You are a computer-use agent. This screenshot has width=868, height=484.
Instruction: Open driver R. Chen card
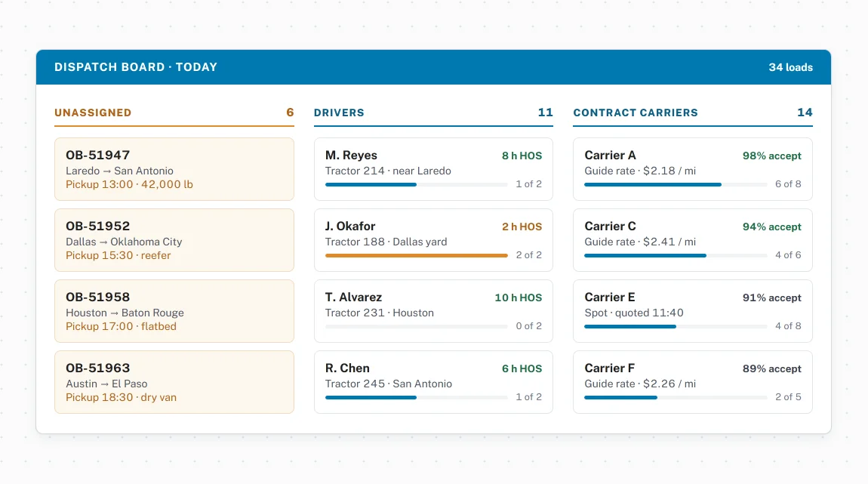433,381
